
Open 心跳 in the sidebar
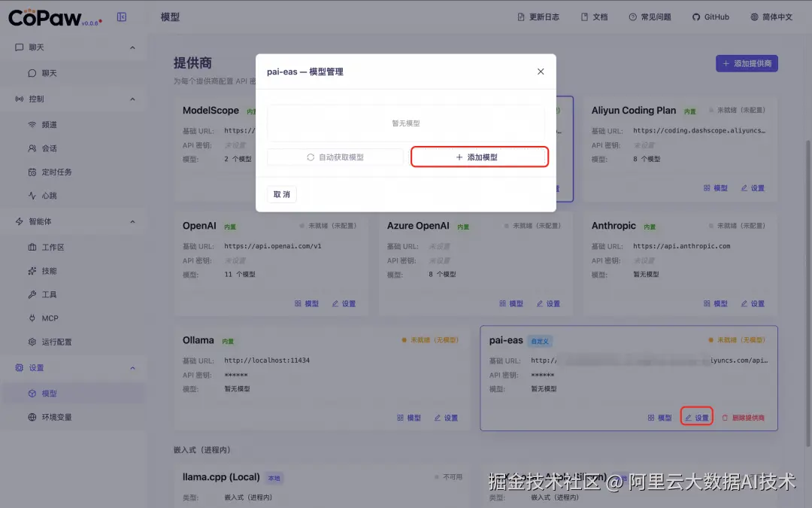point(74,196)
